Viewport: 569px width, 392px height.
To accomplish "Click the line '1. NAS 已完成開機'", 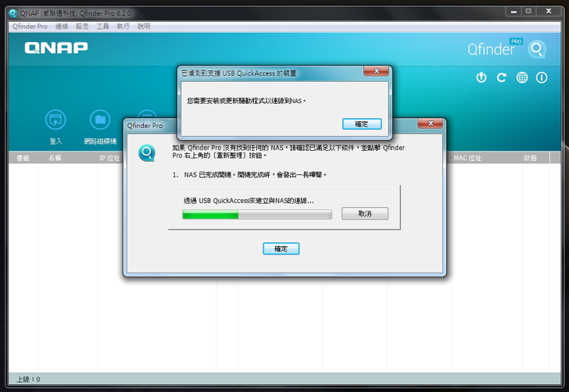I will [x=249, y=175].
